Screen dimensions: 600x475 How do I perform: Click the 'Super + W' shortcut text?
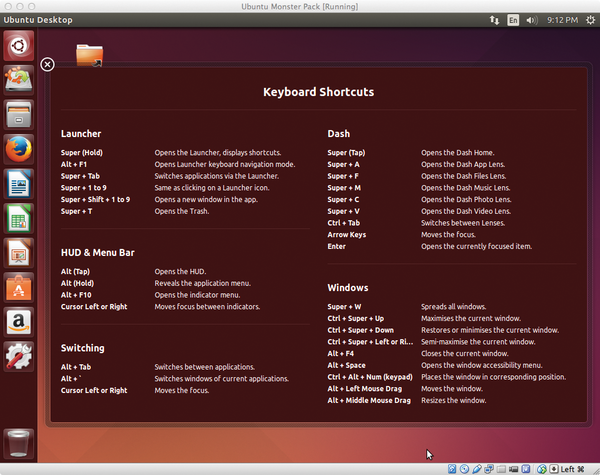tap(344, 307)
